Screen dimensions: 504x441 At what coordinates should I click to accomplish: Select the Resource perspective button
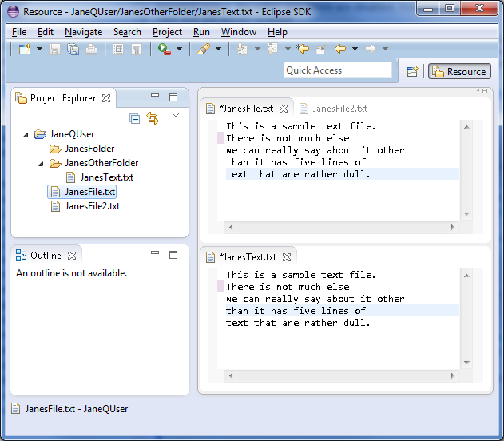[459, 71]
